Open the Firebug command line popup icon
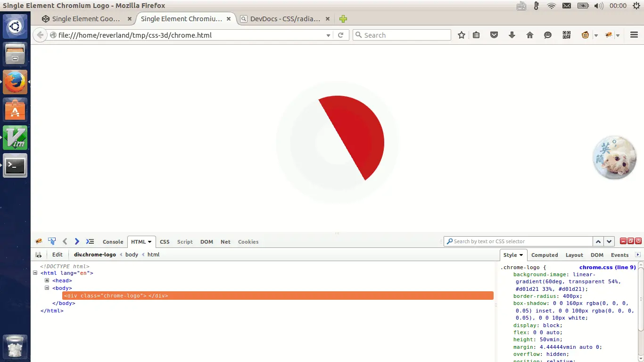The image size is (644, 362). (90, 241)
